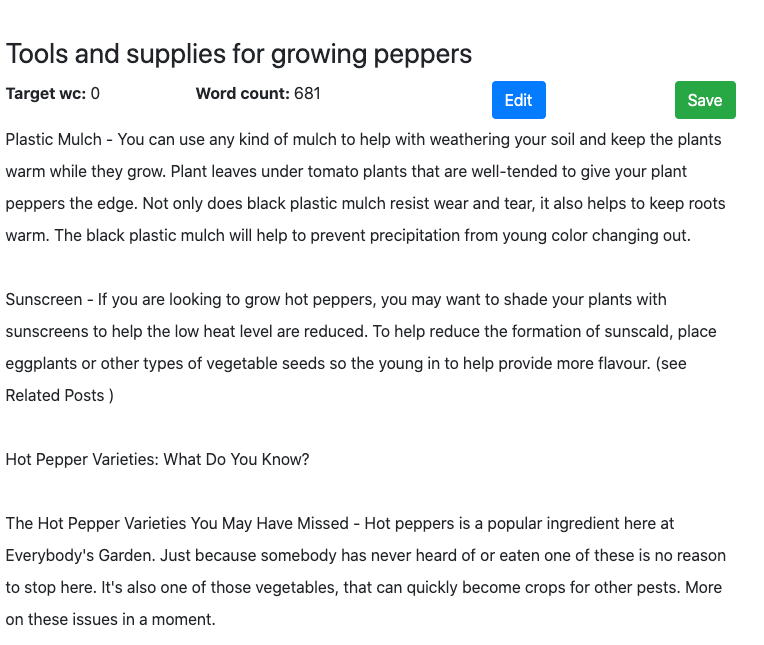Click the Related Posts text
Viewport: 764px width, 645px height.
pos(55,396)
